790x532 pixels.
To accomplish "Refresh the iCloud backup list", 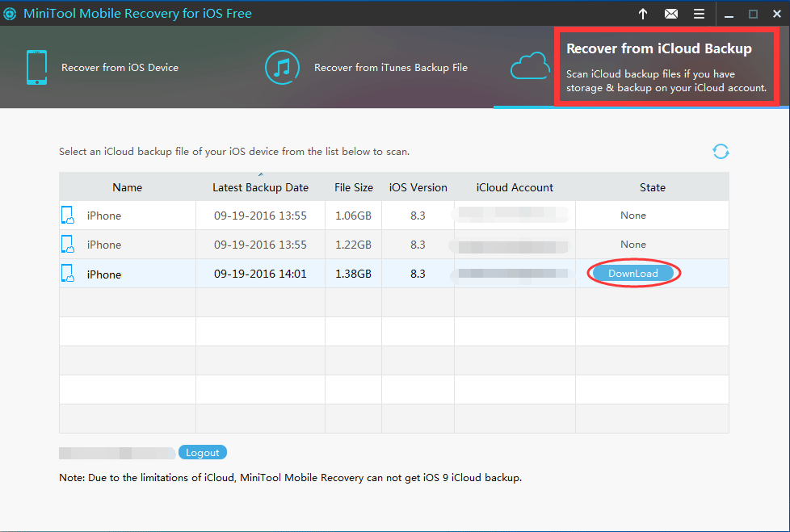I will click(x=721, y=152).
